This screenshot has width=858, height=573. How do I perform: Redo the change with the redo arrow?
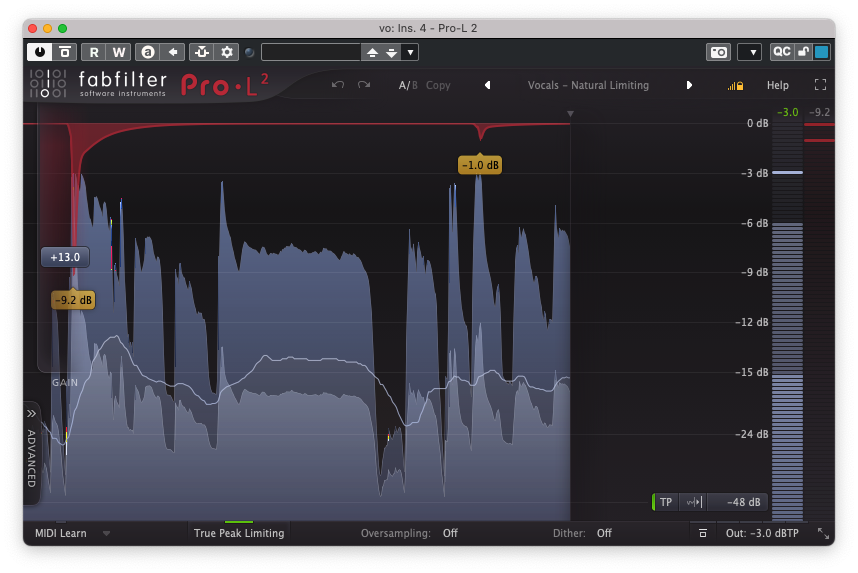pyautogui.click(x=364, y=85)
